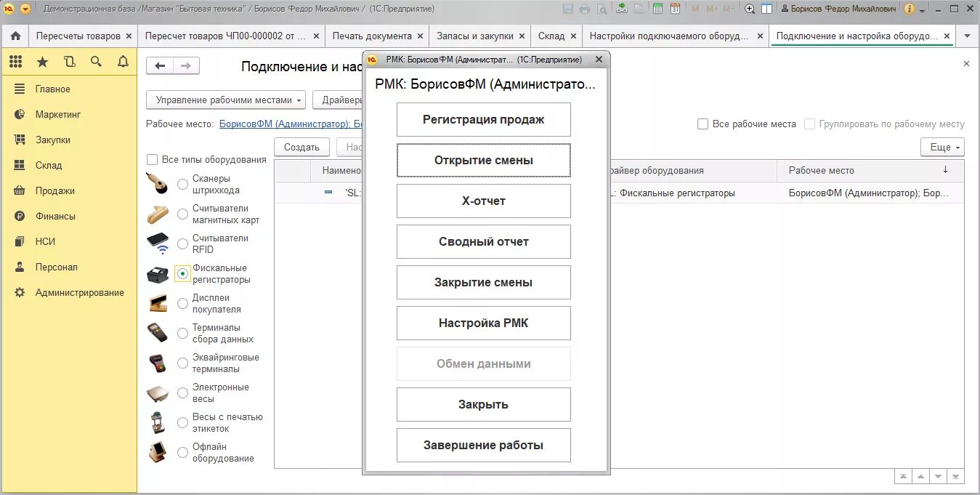Screen dimensions: 980x495
Task: Switch to Печать документа tab
Action: point(377,36)
